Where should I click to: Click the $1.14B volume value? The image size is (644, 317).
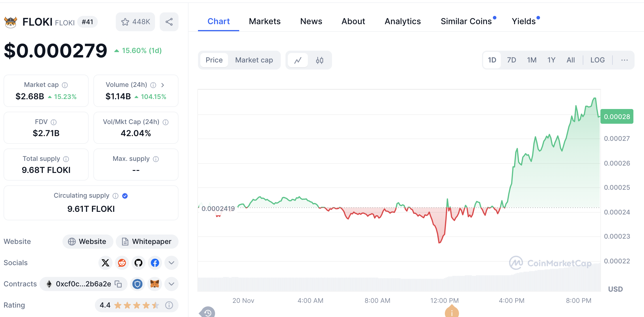118,97
